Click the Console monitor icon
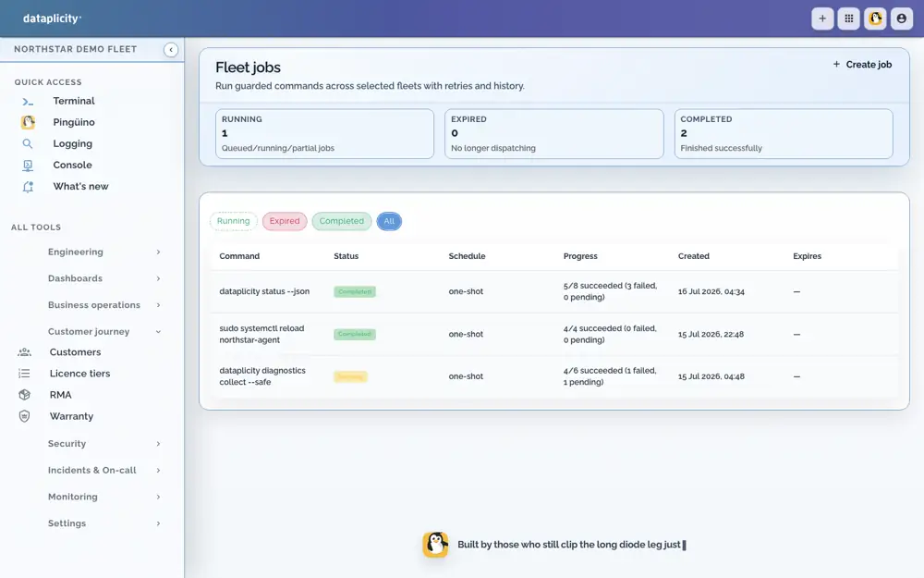The height and width of the screenshot is (578, 924). (x=28, y=166)
